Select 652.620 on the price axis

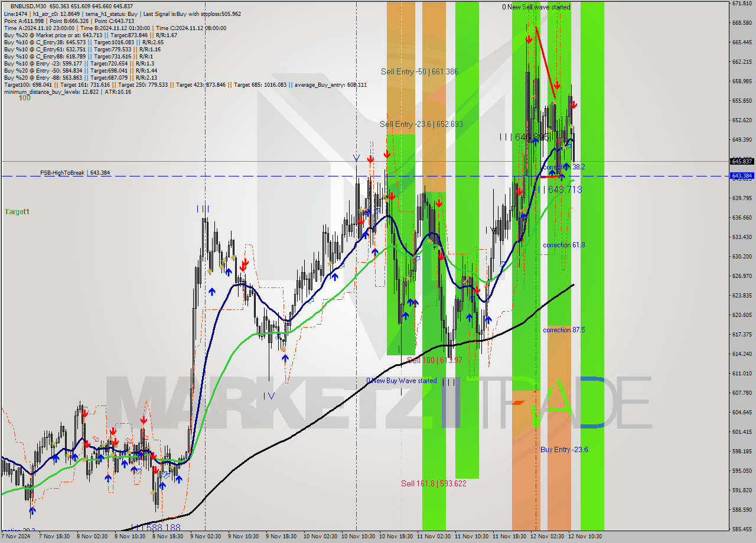click(742, 120)
